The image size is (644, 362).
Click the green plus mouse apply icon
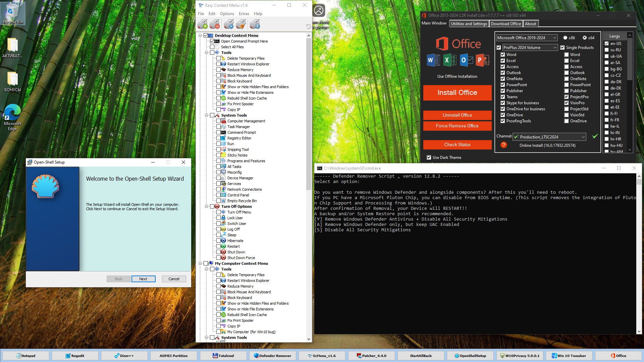click(203, 24)
